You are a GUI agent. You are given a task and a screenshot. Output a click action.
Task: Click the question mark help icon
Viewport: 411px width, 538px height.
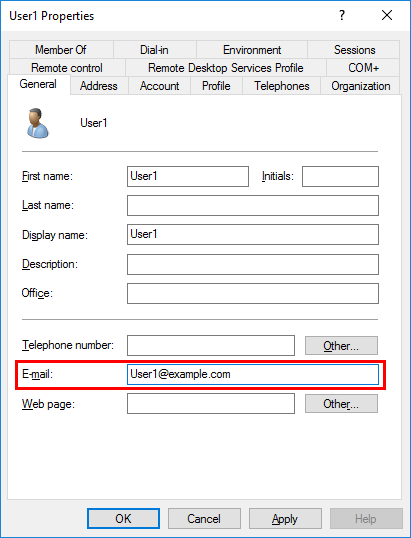(342, 15)
